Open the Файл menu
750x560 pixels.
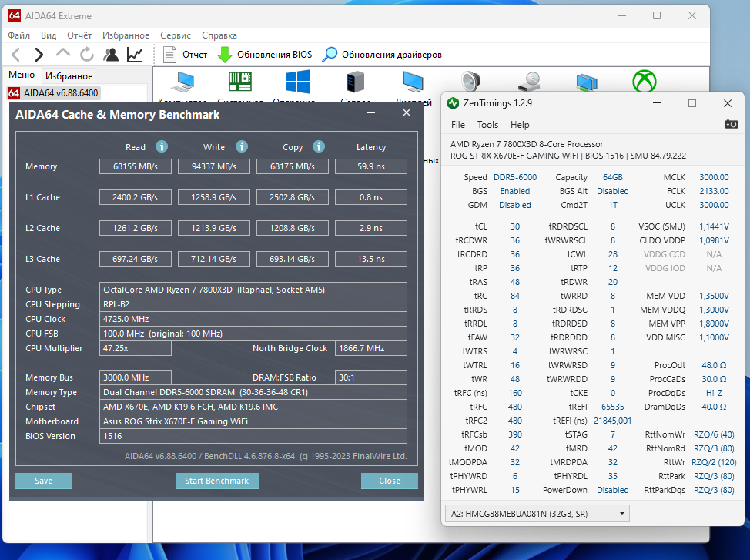pyautogui.click(x=18, y=35)
